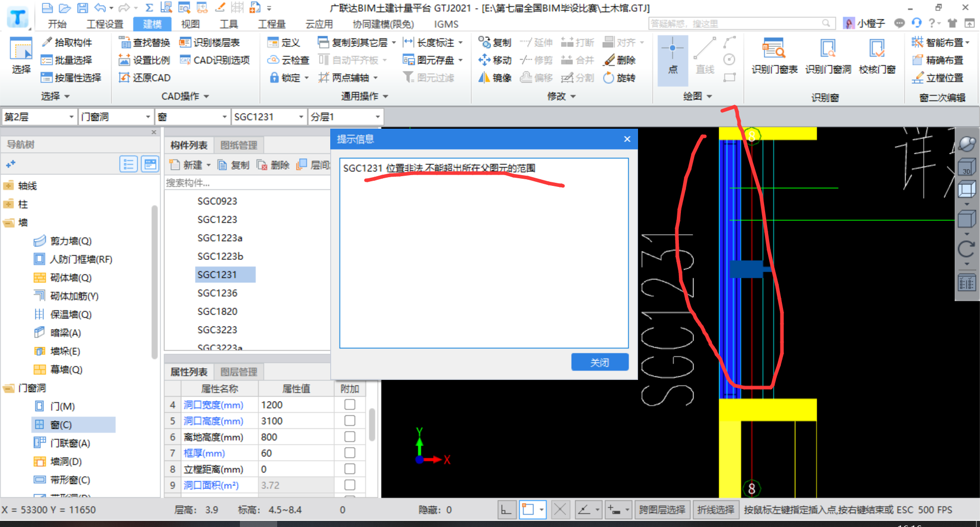
Task: Open the 视图 ribbon tab
Action: tap(190, 24)
